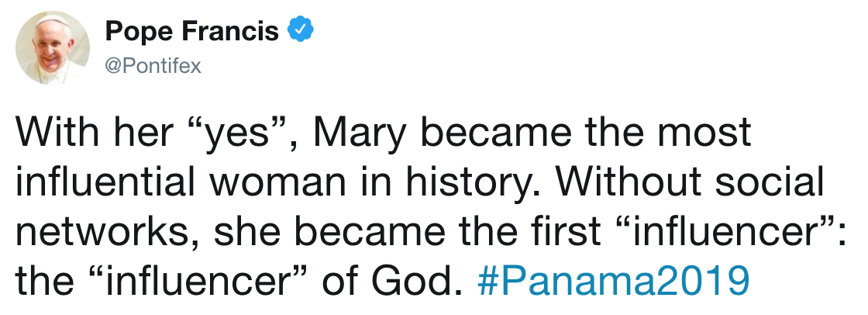The width and height of the screenshot is (868, 315).
Task: Click the opening word "With" of tweet
Action: [53, 134]
